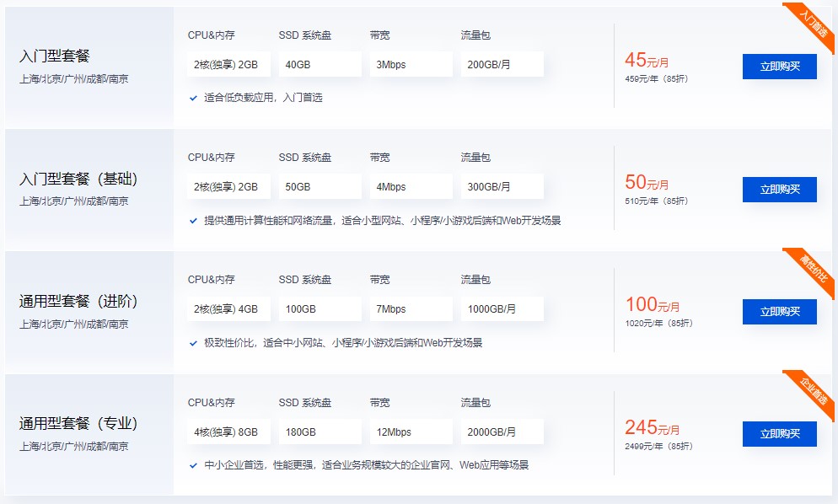The width and height of the screenshot is (838, 504).
Task: Click the 2000GB/月 traffic package box
Action: pos(502,432)
